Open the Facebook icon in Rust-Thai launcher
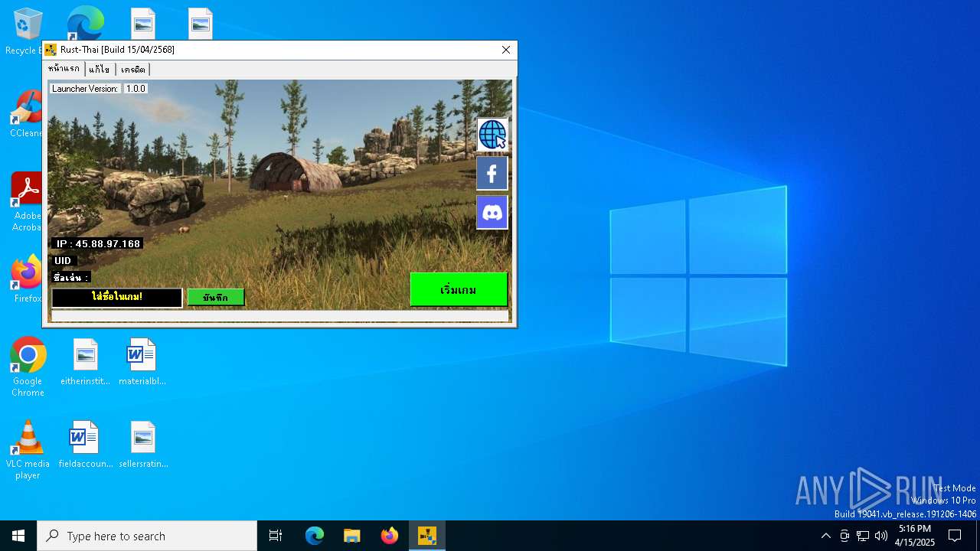The width and height of the screenshot is (980, 551). point(492,173)
